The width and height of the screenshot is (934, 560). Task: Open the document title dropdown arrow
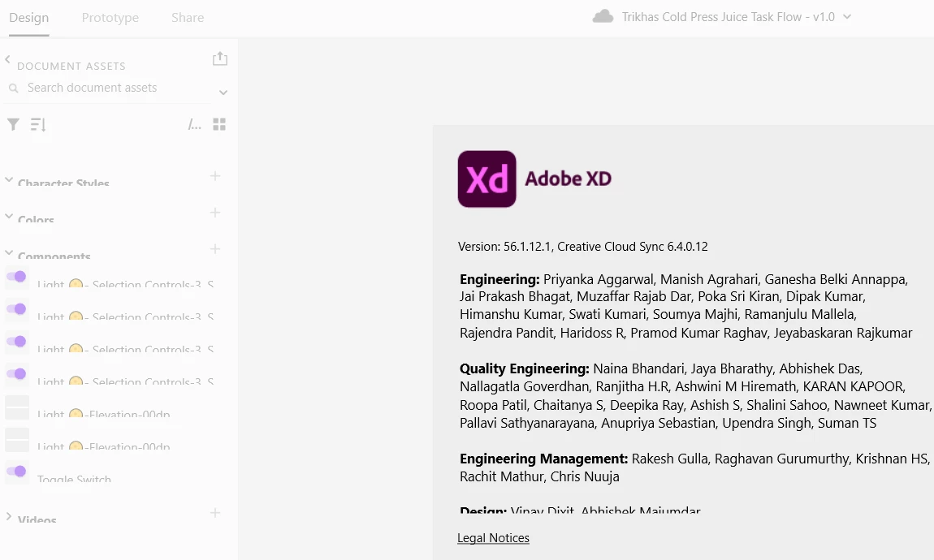(847, 17)
